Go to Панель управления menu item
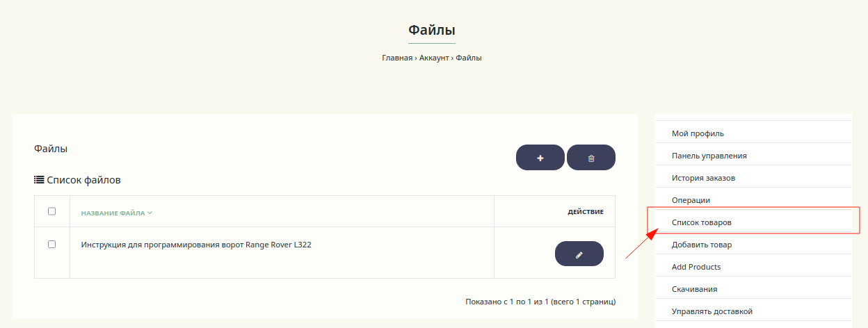 (709, 156)
